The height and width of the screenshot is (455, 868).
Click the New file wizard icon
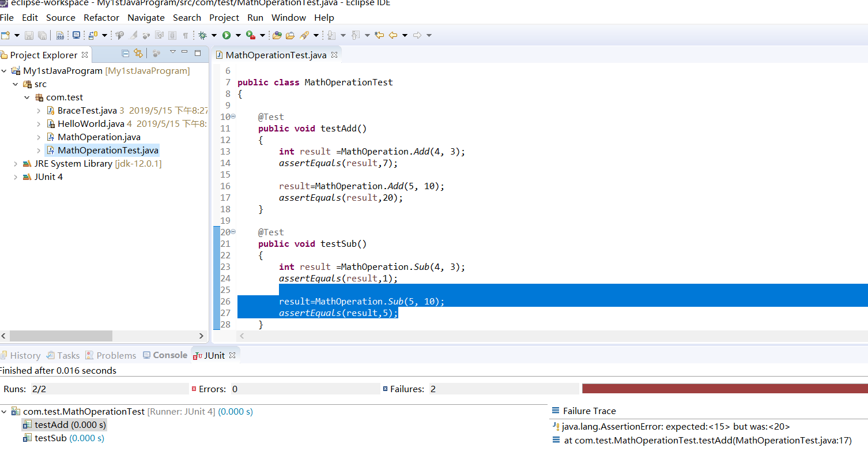pos(6,35)
